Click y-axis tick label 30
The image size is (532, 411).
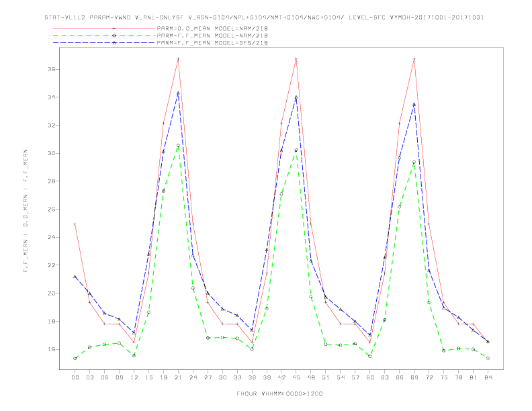(x=52, y=153)
